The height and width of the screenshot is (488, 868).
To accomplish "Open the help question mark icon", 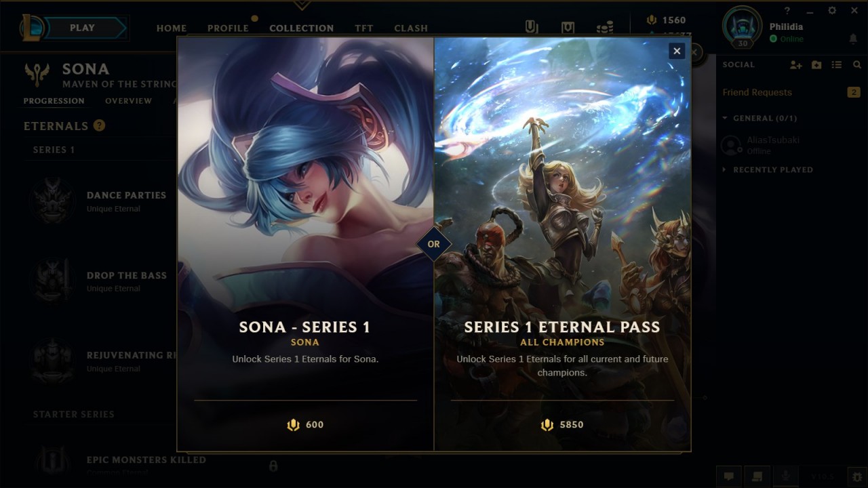I will coord(787,11).
